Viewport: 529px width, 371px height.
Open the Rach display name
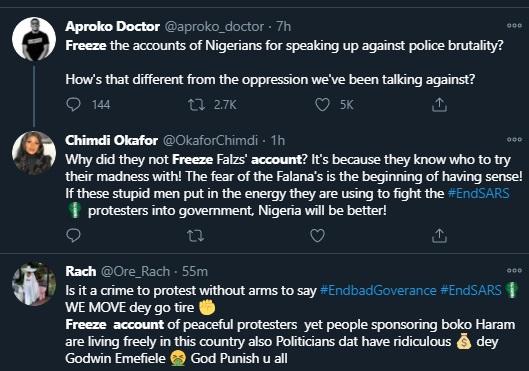pos(81,271)
